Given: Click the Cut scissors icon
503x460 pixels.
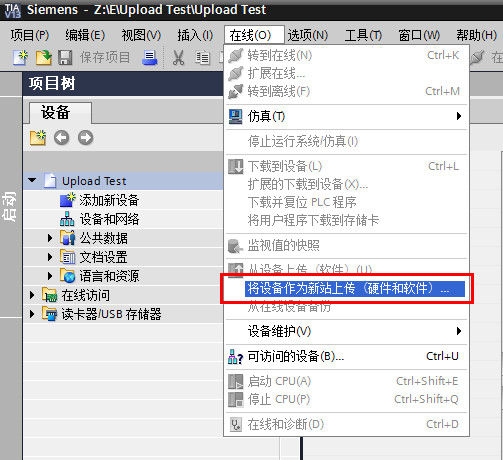Looking at the screenshot, I should tap(178, 58).
